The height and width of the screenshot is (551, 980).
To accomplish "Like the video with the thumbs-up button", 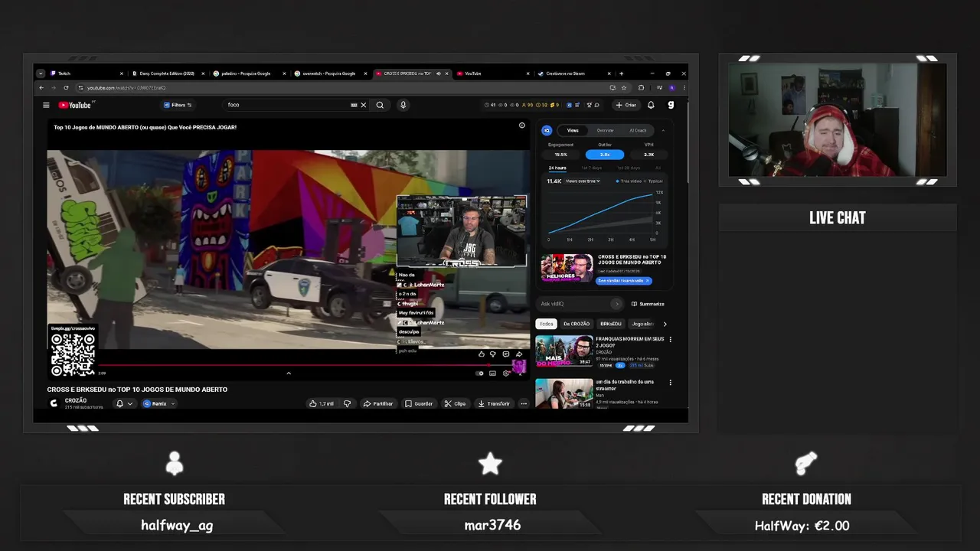I will (x=322, y=403).
